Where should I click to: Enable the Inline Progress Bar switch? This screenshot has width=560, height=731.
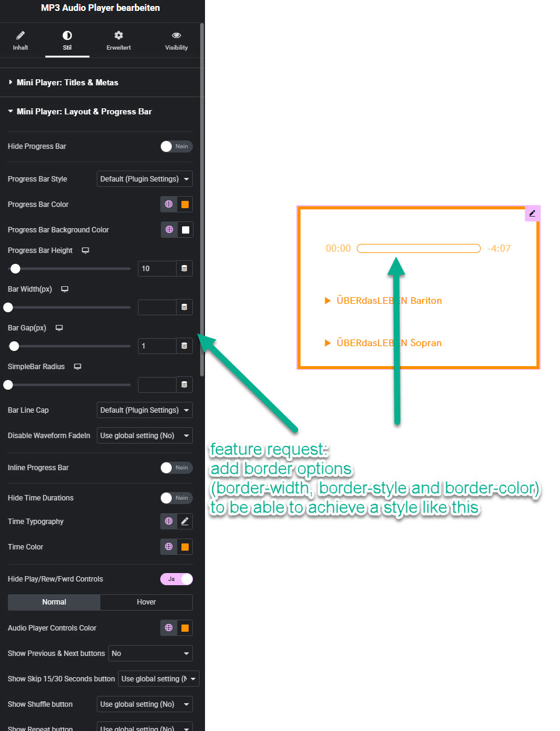[x=177, y=468]
